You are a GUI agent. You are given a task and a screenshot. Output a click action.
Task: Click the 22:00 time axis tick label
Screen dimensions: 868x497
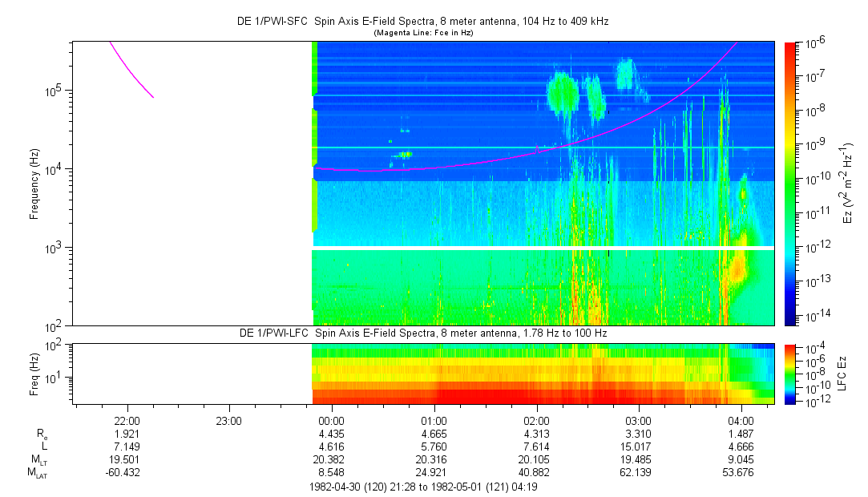tap(127, 420)
